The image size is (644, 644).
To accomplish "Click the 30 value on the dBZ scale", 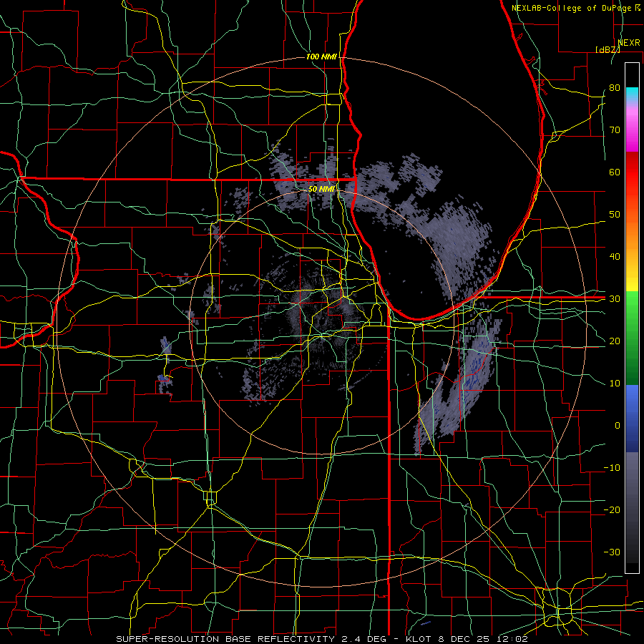I will 615,299.
